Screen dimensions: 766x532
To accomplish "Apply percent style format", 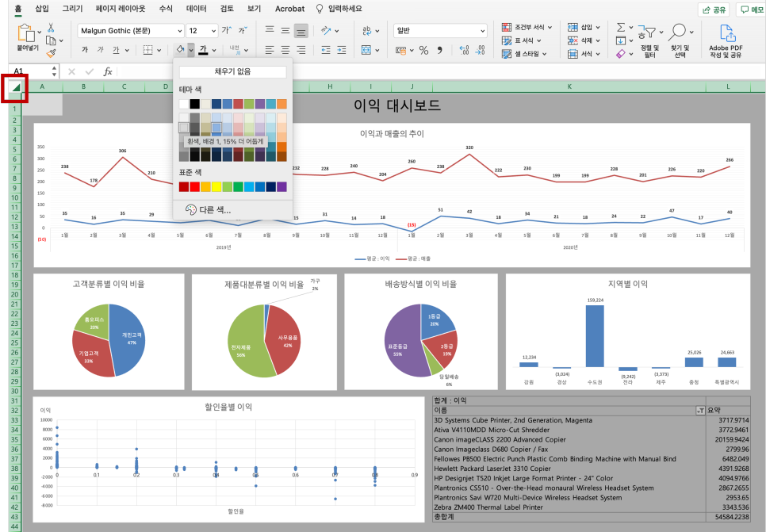I will pyautogui.click(x=423, y=50).
